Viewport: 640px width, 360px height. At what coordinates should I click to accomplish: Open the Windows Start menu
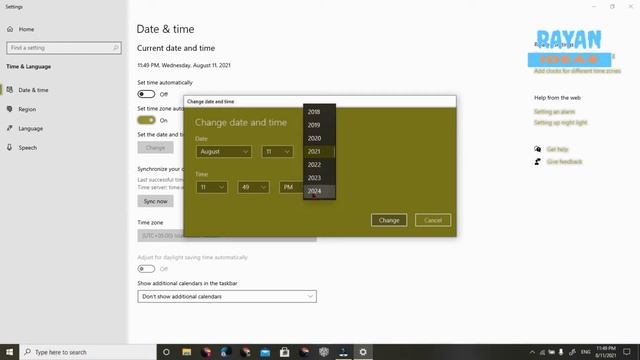[9, 352]
